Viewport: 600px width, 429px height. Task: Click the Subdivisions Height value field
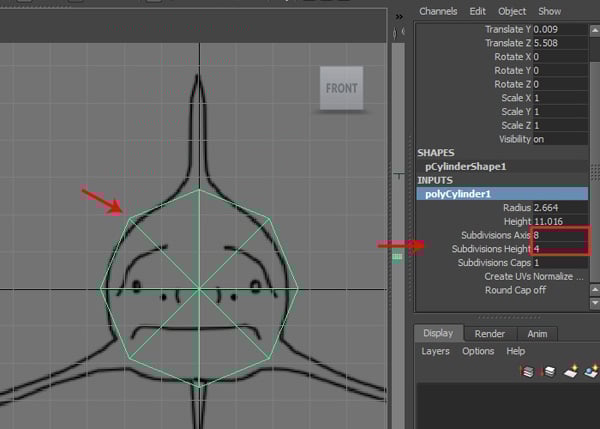click(560, 249)
